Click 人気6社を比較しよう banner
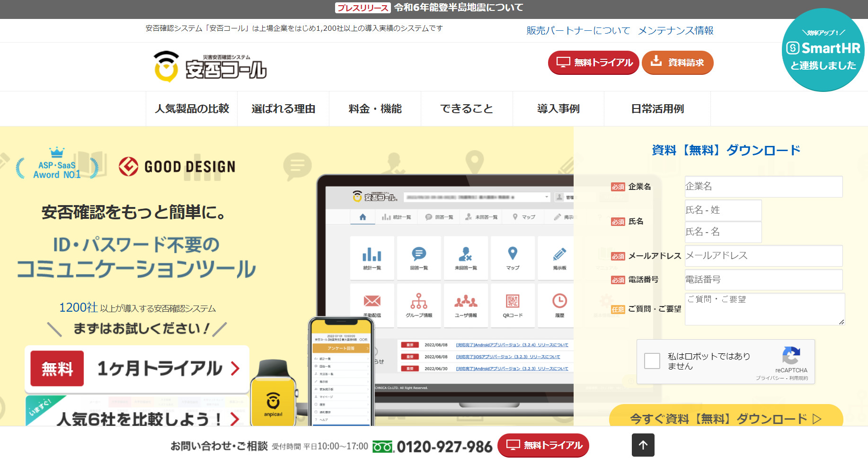This screenshot has width=868, height=459. tap(137, 411)
